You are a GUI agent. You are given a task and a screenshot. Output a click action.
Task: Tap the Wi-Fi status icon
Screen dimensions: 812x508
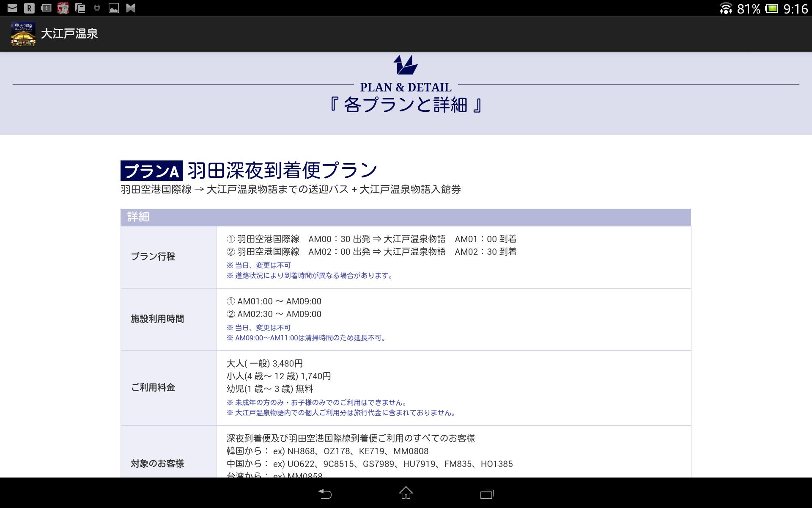click(x=726, y=8)
